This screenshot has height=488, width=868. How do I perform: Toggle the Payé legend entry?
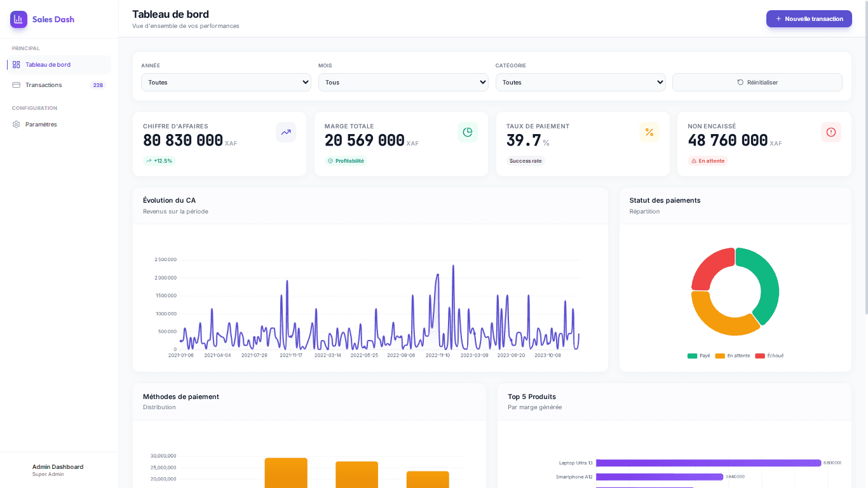coord(699,355)
